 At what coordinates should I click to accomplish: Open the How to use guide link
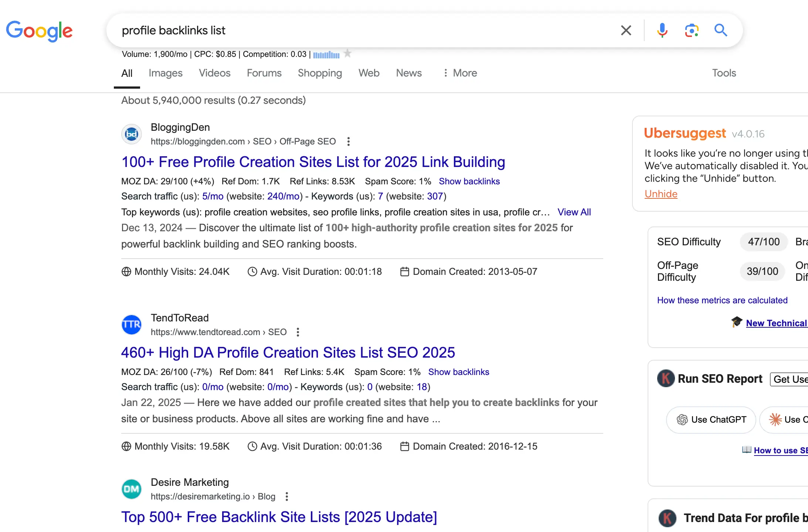tap(781, 450)
